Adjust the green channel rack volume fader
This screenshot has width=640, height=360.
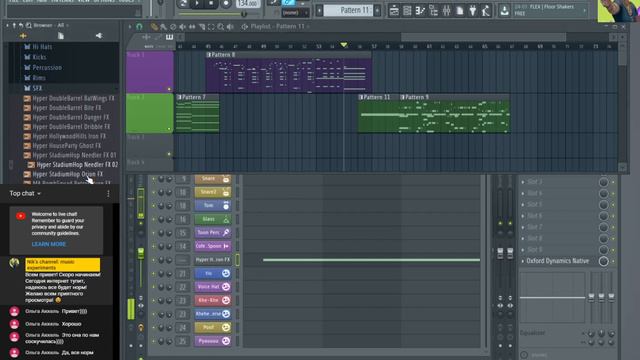click(x=141, y=253)
